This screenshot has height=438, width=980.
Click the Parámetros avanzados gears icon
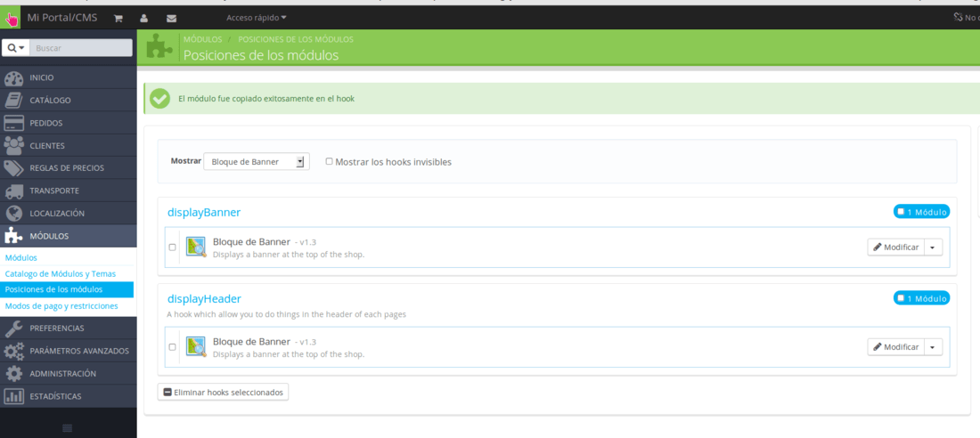13,351
